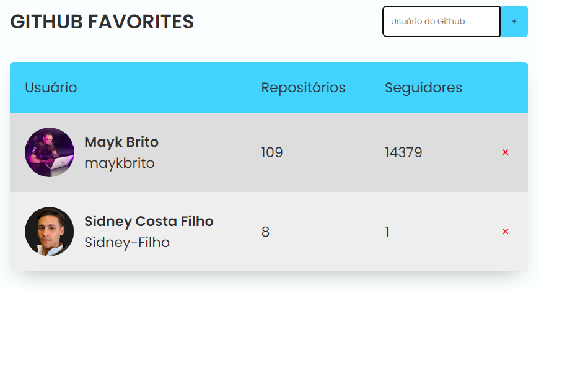Focus the 'Usuário do Github' input field
Image resolution: width=562 pixels, height=392 pixels.
tap(441, 22)
